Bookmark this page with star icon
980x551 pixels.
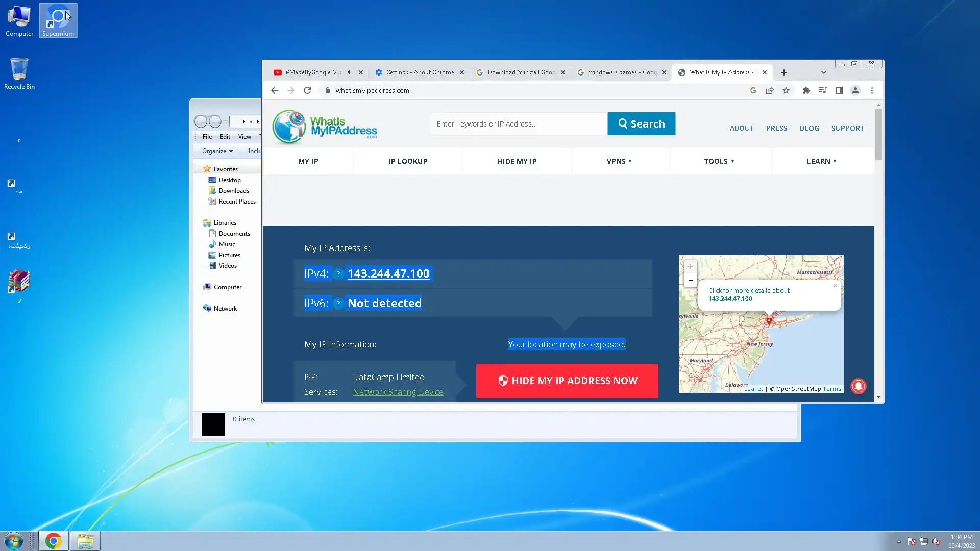pos(786,90)
